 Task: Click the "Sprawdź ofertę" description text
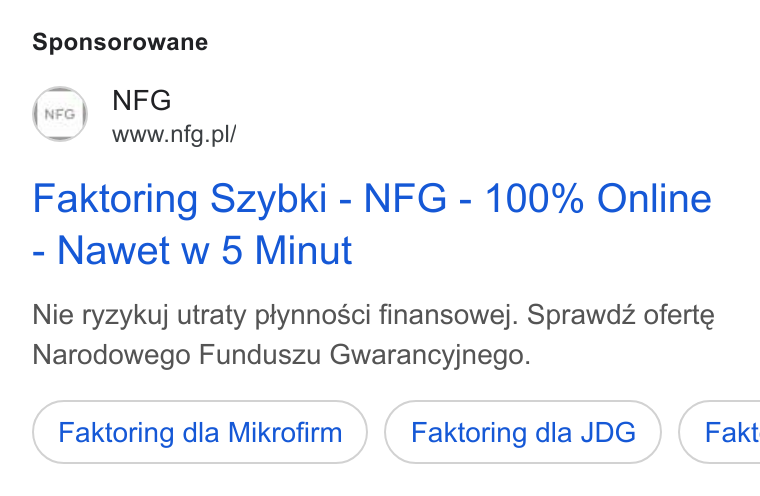pyautogui.click(x=621, y=315)
